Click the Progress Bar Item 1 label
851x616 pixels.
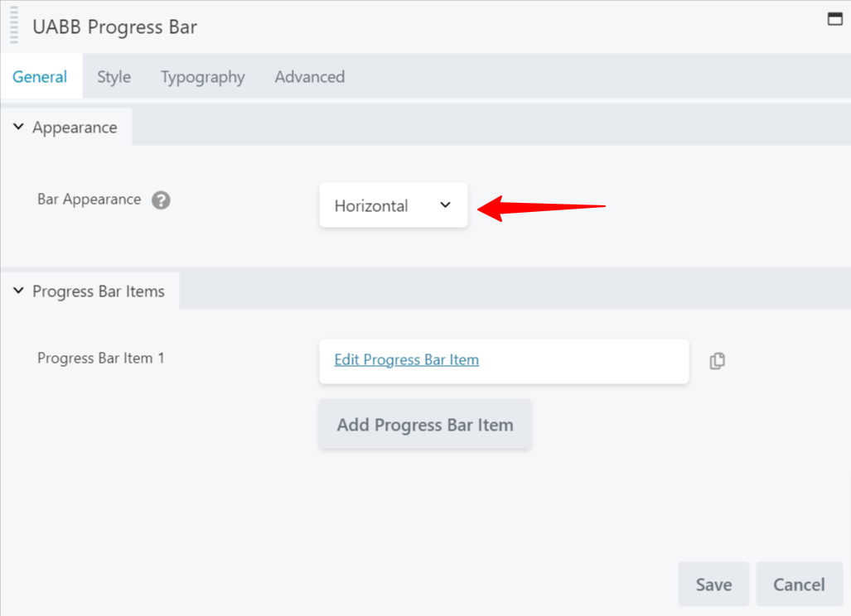coord(101,359)
